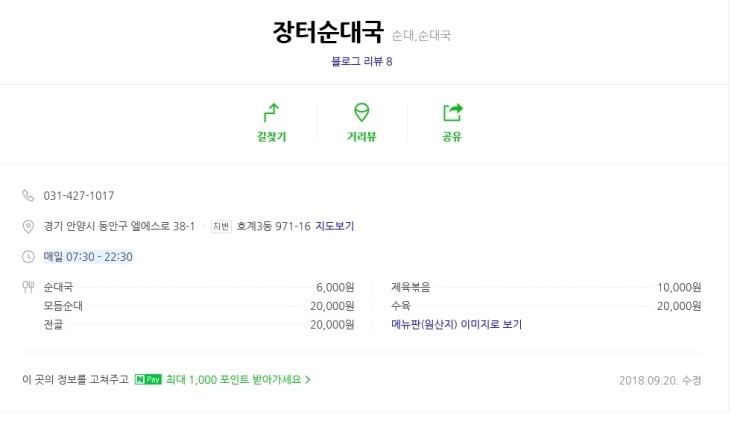
Task: Click the location pin icon before address
Action: (28, 227)
